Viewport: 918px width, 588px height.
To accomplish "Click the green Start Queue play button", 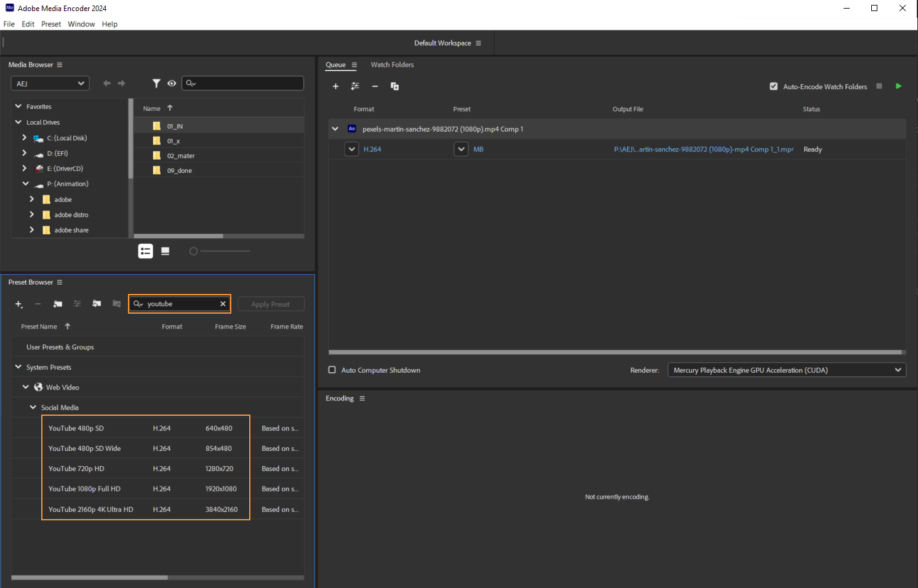I will pos(898,86).
